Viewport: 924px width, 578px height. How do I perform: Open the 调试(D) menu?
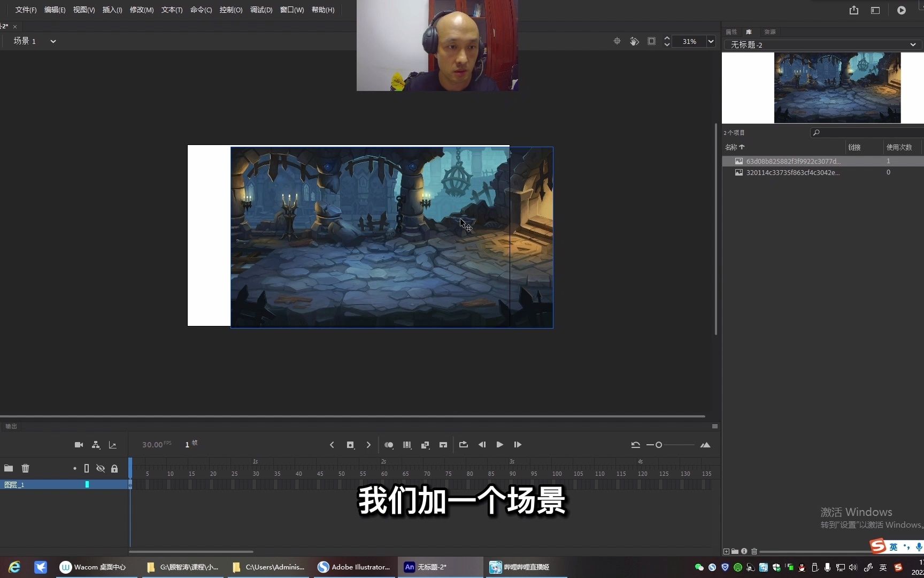261,10
